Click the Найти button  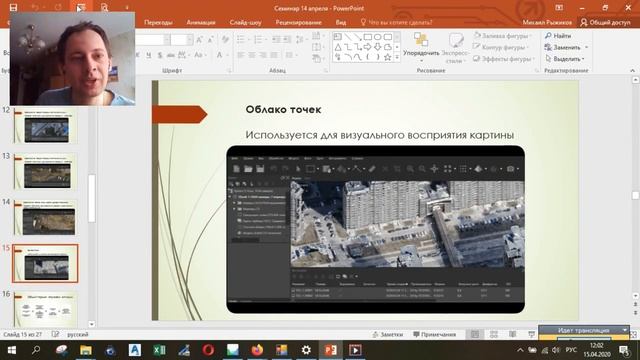click(558, 36)
